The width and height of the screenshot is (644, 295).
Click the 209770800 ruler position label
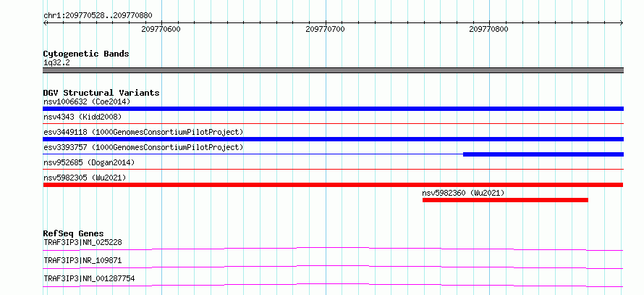488,29
